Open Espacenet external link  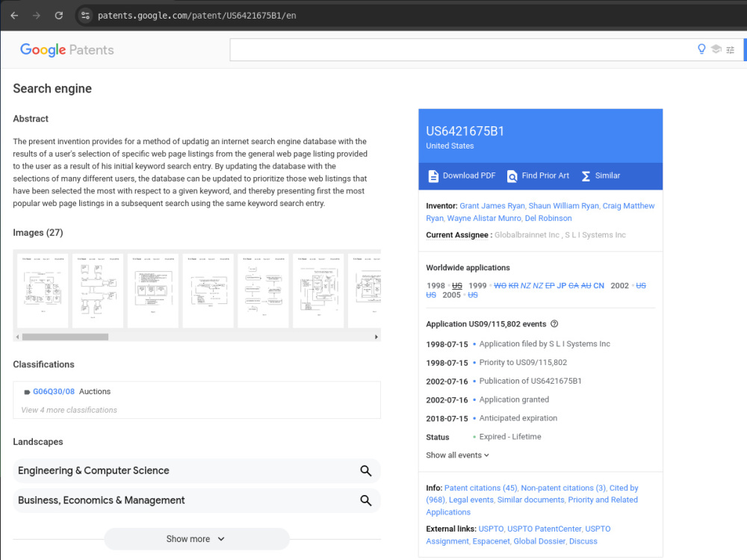(x=491, y=541)
